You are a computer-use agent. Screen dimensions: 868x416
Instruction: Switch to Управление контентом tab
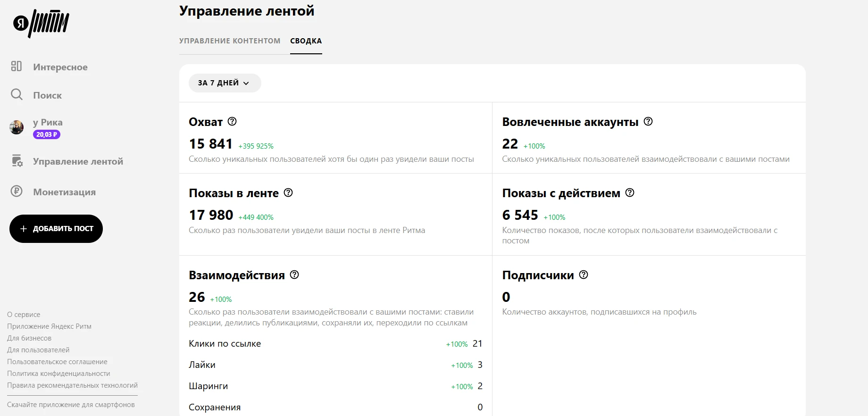click(230, 41)
